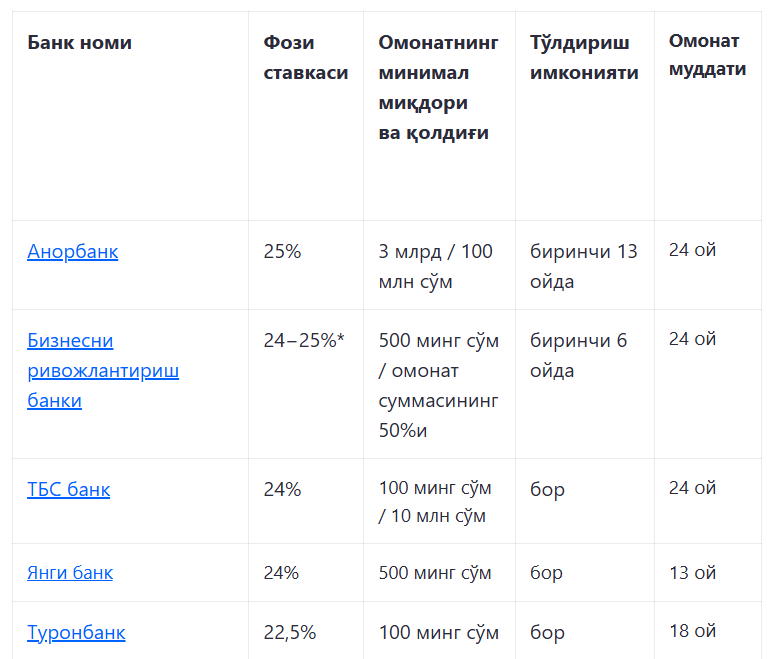The height and width of the screenshot is (659, 770).
Task: Click the Омонатнинг минимал миқдори header
Action: pos(438,87)
